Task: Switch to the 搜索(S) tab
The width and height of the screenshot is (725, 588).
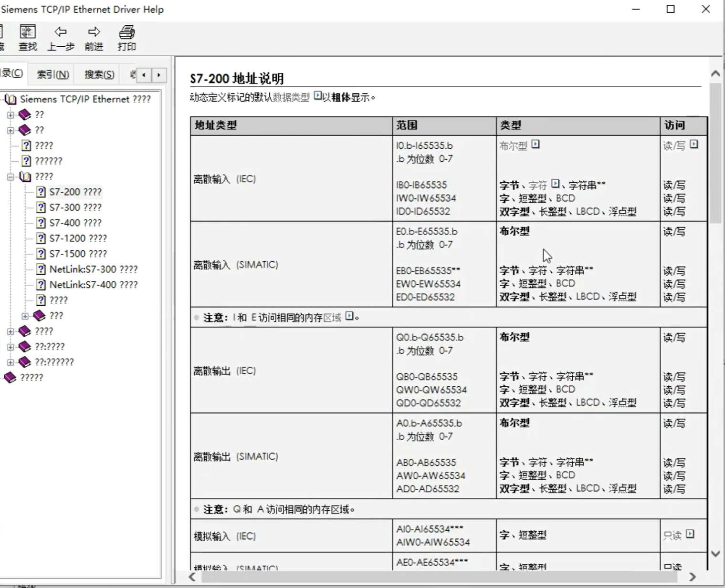Action: click(x=99, y=75)
